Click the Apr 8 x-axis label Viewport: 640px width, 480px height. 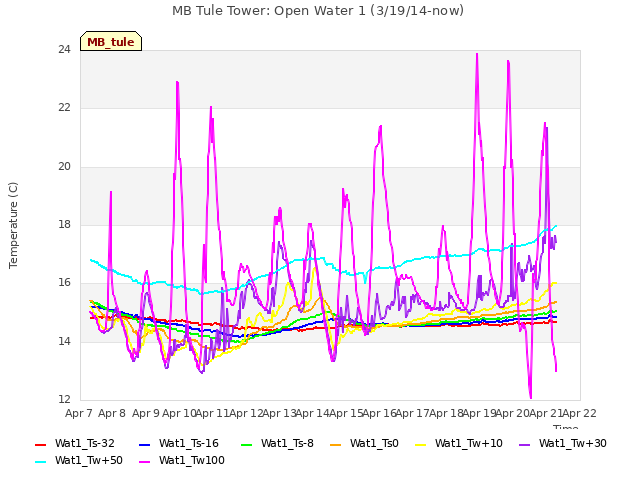coord(112,413)
